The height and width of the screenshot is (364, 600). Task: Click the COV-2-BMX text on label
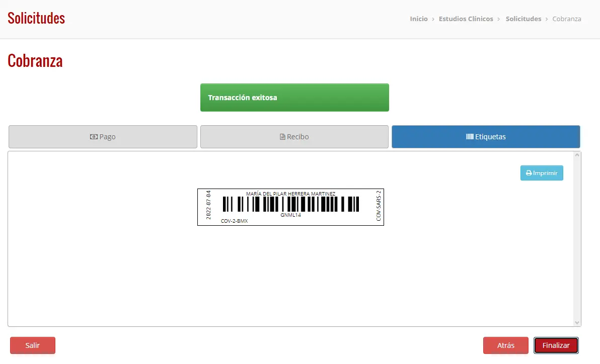point(234,221)
